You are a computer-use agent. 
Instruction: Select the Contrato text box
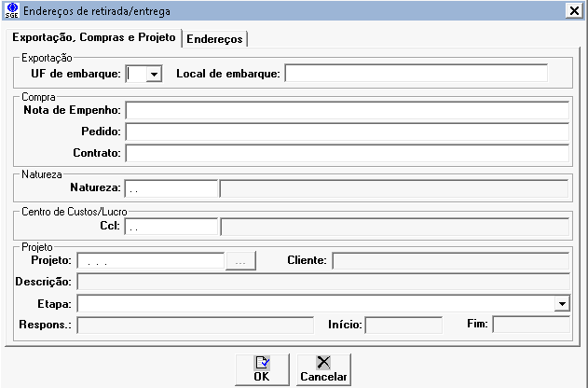point(347,152)
